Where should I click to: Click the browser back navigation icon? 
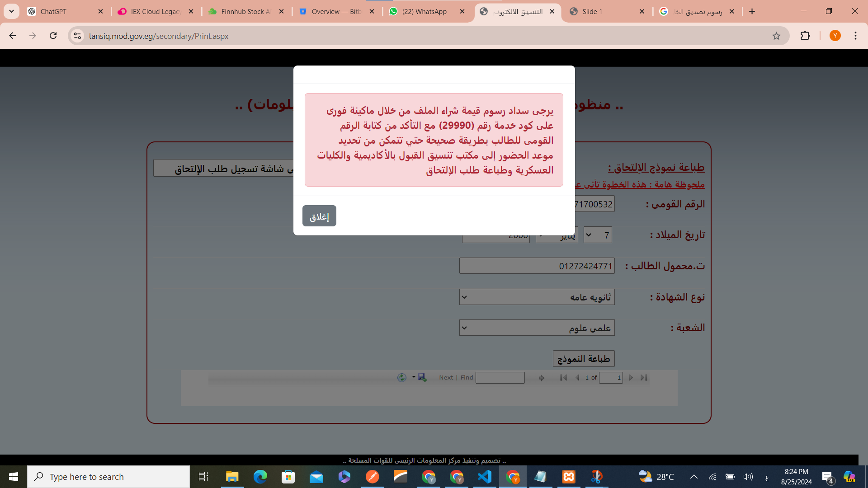point(13,36)
